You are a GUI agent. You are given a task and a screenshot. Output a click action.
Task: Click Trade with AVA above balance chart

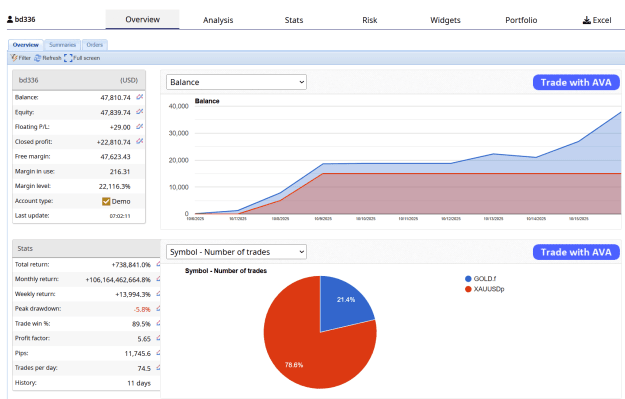(x=576, y=83)
